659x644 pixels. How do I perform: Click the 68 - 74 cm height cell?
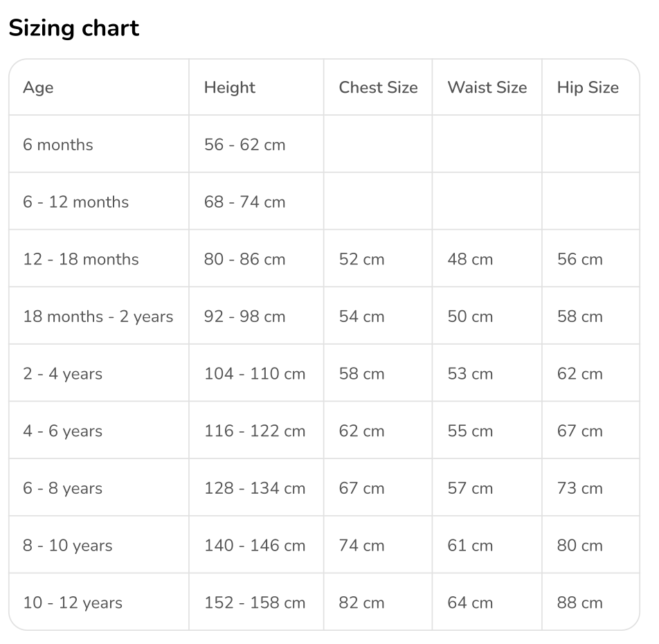tap(244, 202)
